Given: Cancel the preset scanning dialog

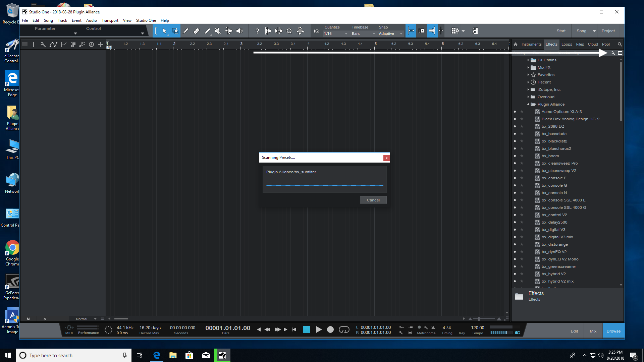Looking at the screenshot, I should [x=373, y=200].
